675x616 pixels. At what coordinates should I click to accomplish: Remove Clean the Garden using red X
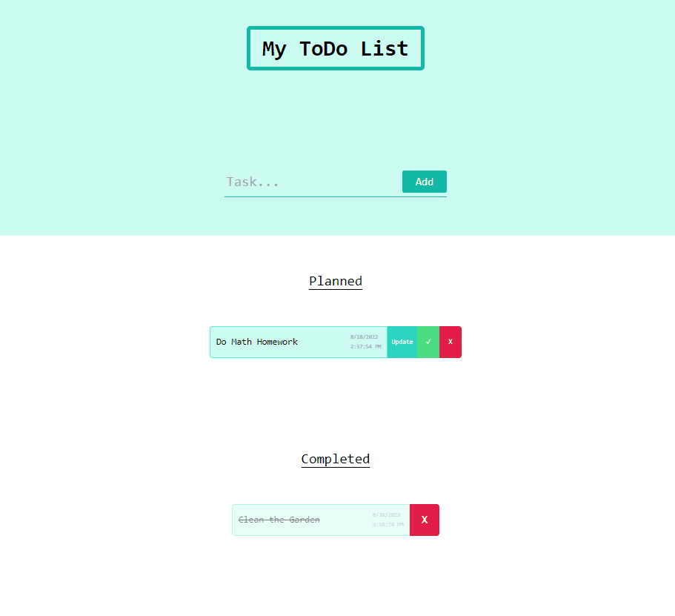424,520
